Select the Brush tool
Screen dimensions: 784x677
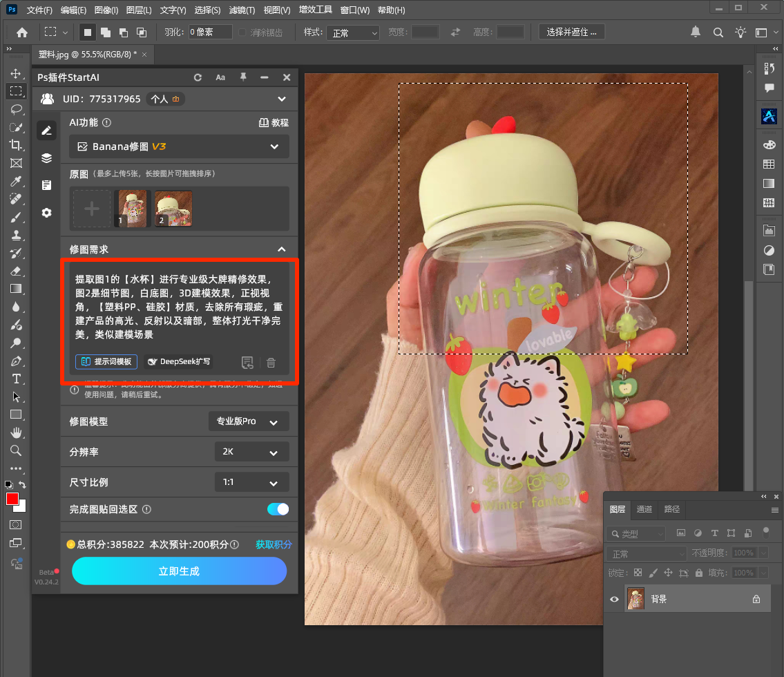pos(16,217)
